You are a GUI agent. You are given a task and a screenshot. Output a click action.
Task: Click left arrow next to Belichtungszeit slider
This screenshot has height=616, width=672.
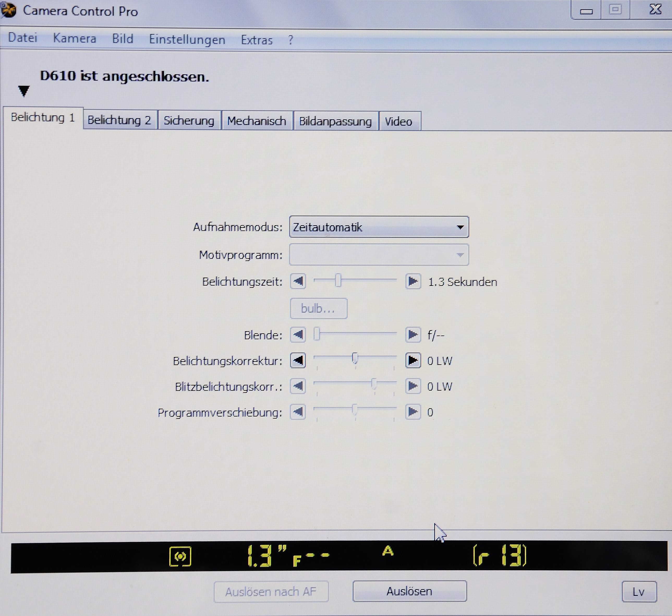click(298, 282)
